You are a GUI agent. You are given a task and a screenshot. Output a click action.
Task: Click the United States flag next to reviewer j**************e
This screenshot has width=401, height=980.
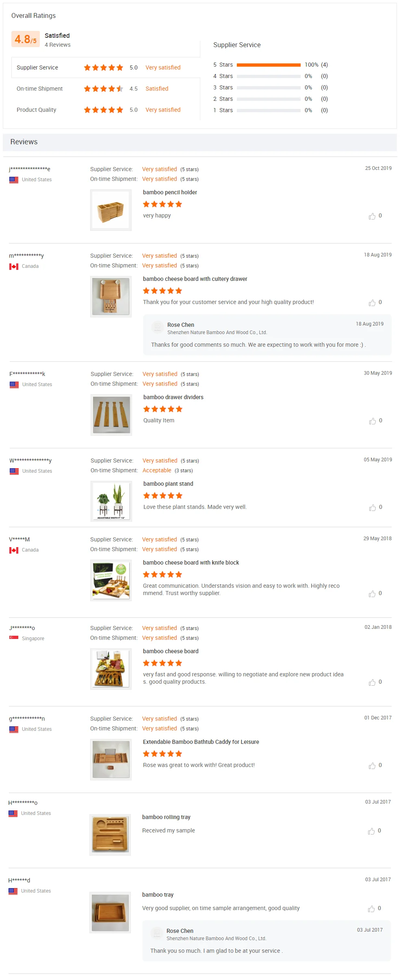[13, 179]
